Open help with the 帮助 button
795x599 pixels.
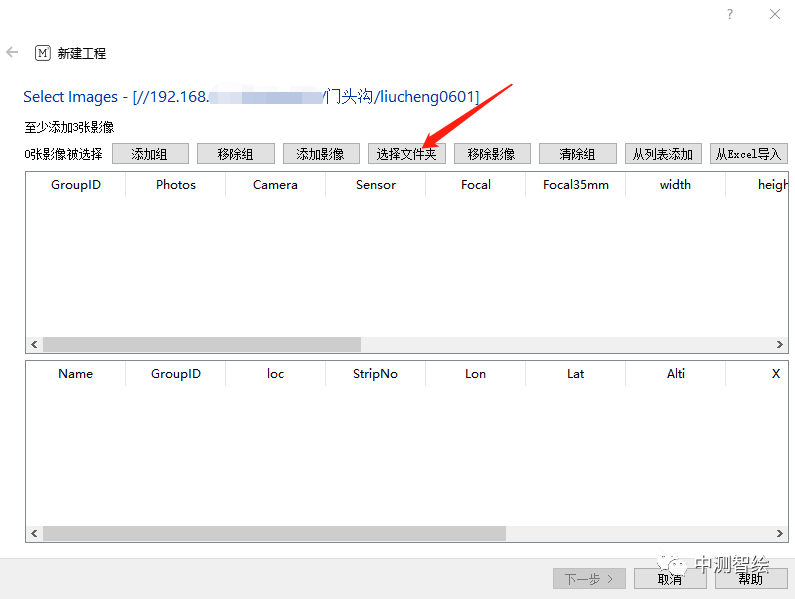click(750, 579)
